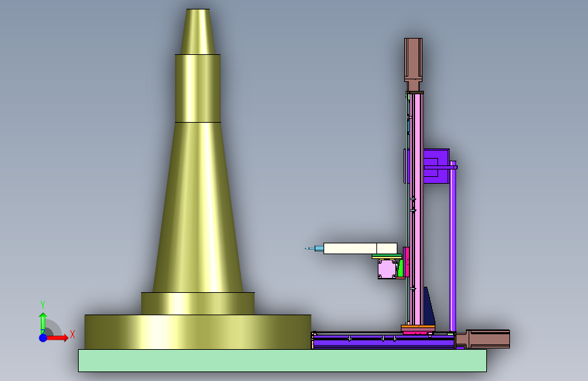The width and height of the screenshot is (588, 381).
Task: Select the white rectangular arm body
Action: (x=360, y=248)
